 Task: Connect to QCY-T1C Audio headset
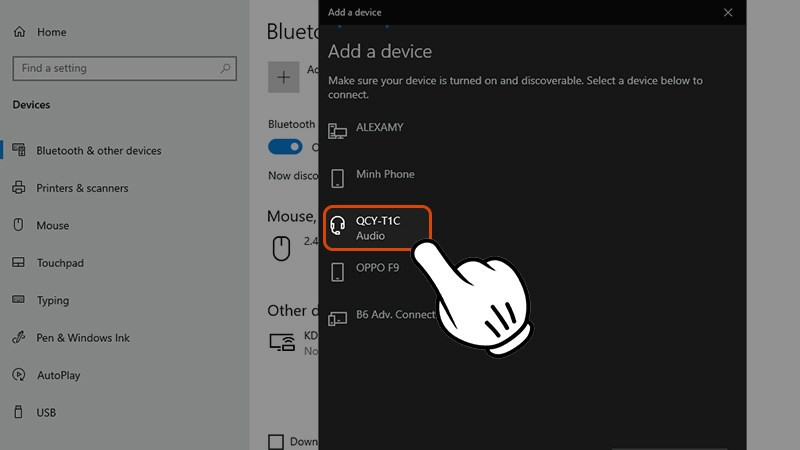[379, 228]
